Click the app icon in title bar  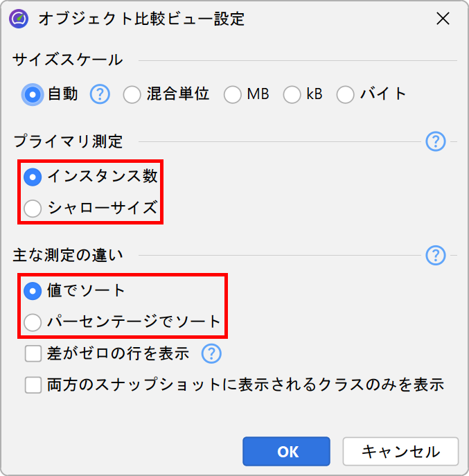coord(19,19)
